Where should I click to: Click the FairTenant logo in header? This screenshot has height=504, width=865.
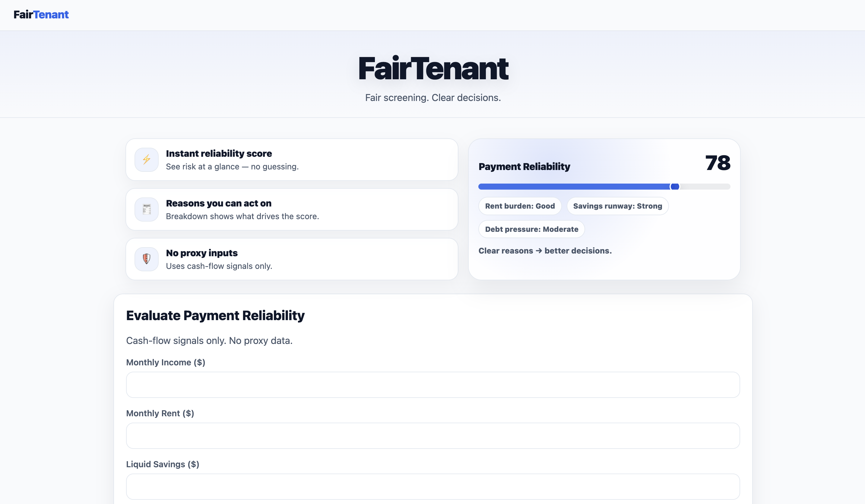tap(41, 15)
